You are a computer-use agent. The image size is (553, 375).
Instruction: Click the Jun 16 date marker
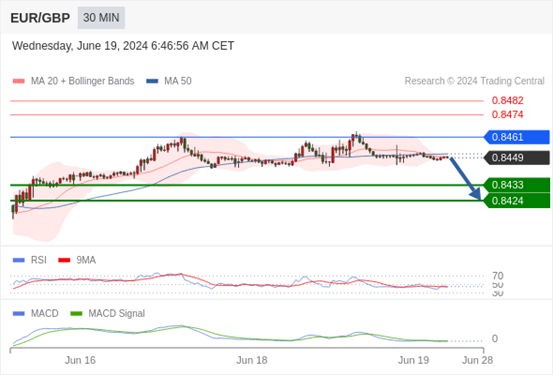[80, 360]
